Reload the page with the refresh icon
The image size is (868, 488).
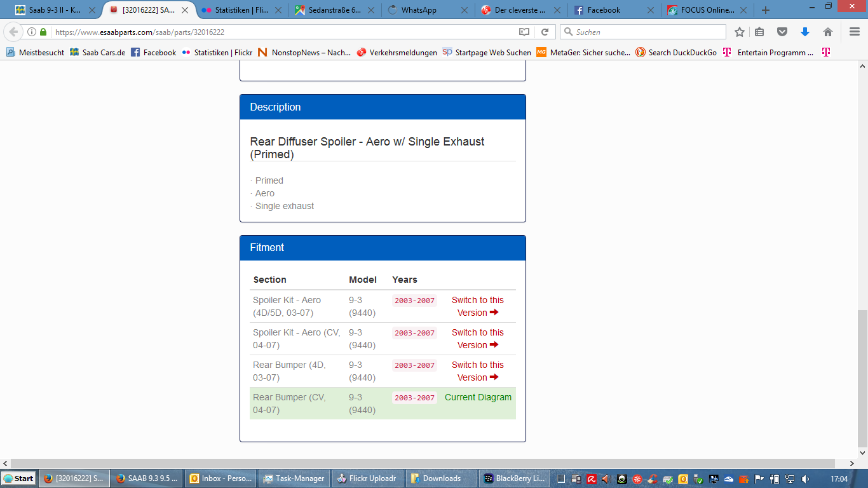click(545, 32)
